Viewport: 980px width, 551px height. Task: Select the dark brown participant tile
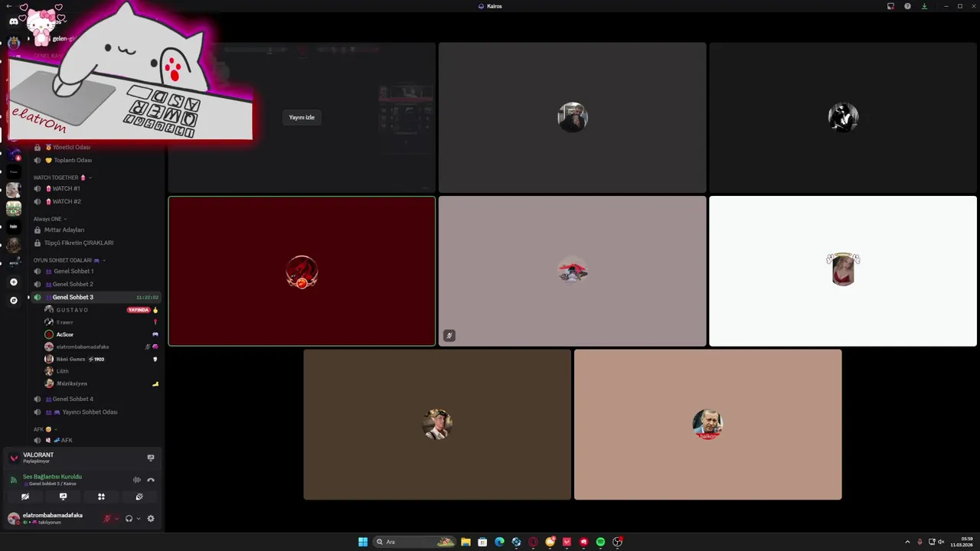coord(437,425)
